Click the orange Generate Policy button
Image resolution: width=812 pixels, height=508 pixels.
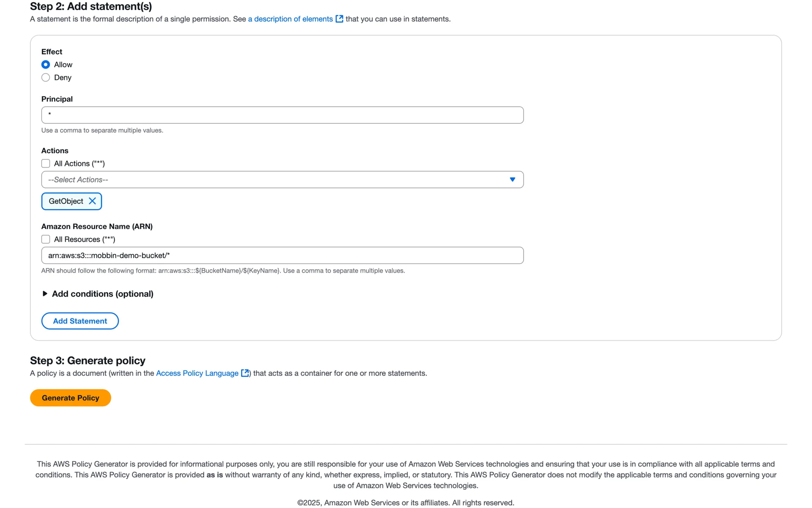pyautogui.click(x=71, y=398)
